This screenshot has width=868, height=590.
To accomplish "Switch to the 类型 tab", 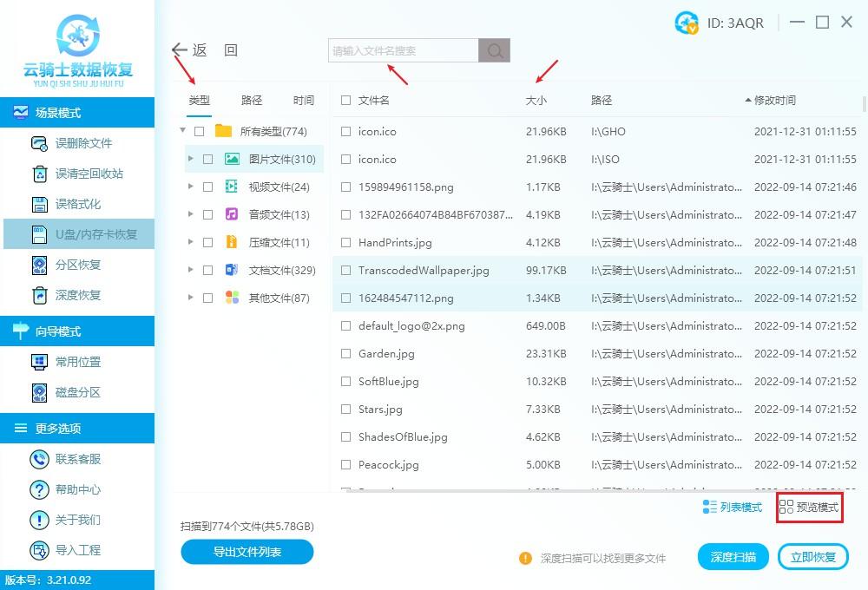I will [x=200, y=100].
